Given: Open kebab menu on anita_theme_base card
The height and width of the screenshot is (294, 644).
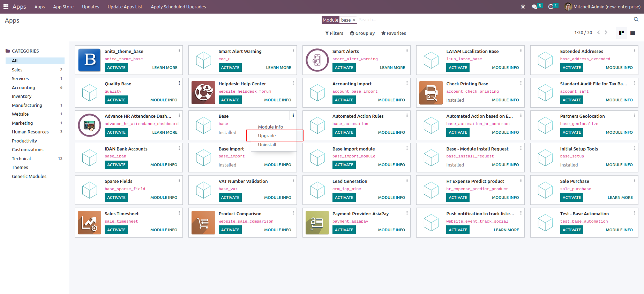Looking at the screenshot, I should [x=179, y=51].
